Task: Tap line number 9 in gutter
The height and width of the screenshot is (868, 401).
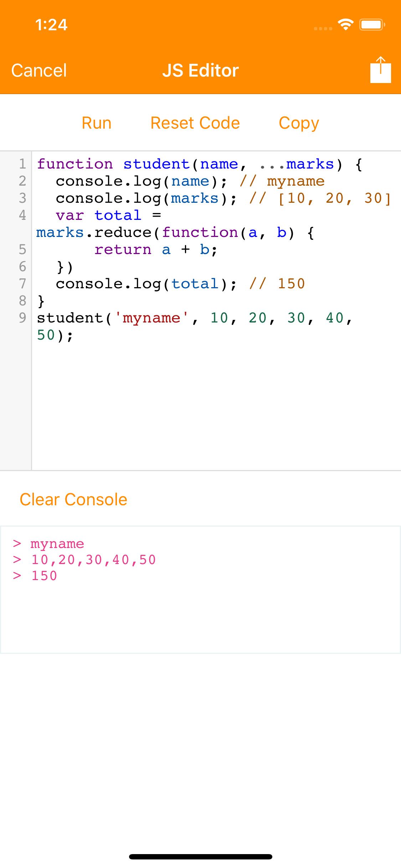Action: tap(22, 318)
